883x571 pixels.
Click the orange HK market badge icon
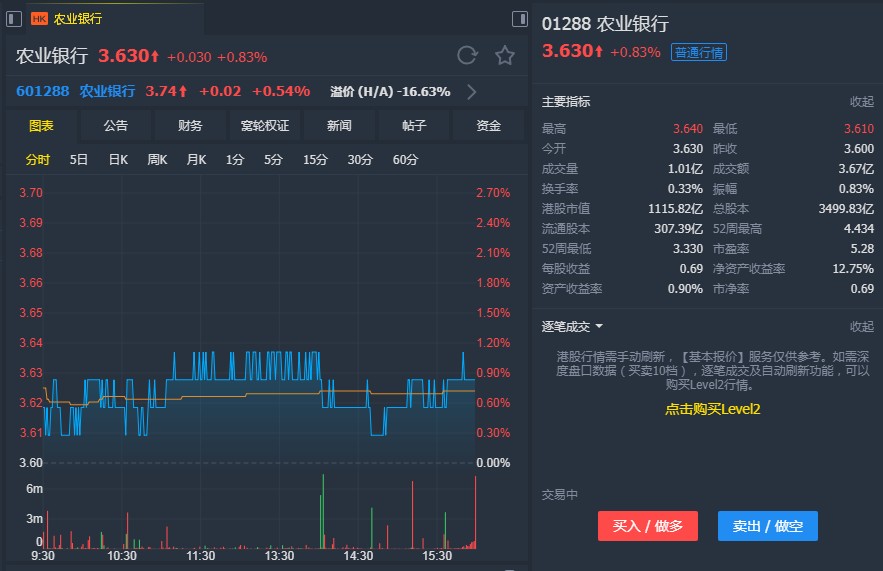(40, 19)
